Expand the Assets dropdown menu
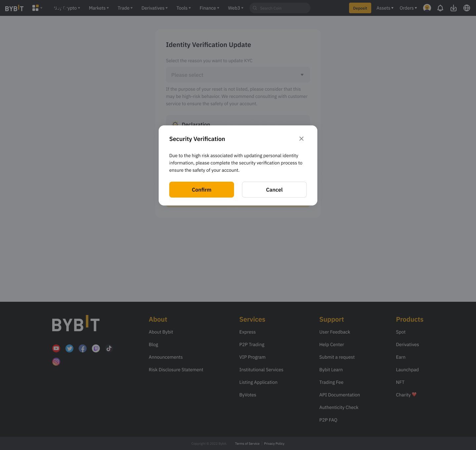 [x=385, y=8]
